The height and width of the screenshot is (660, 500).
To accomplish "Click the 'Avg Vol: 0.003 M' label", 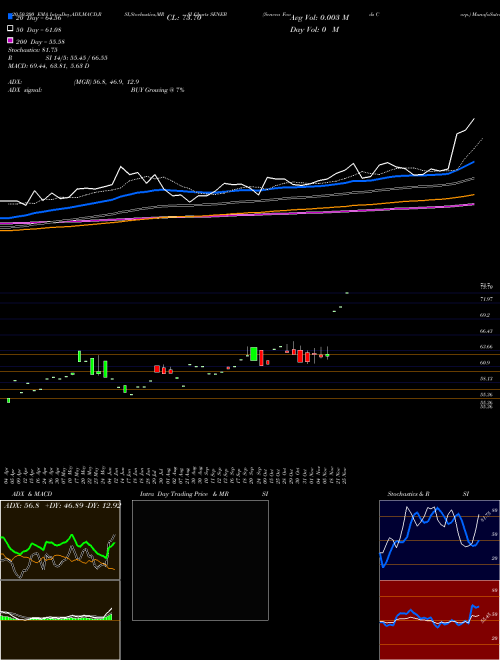I will click(320, 18).
